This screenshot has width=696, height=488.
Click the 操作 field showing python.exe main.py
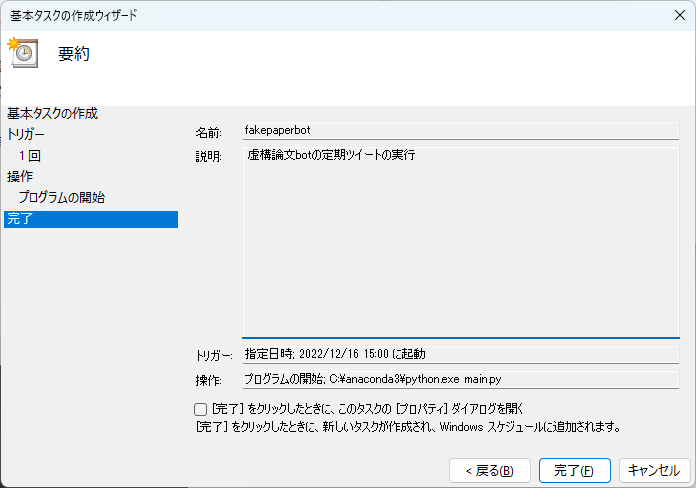coord(461,379)
